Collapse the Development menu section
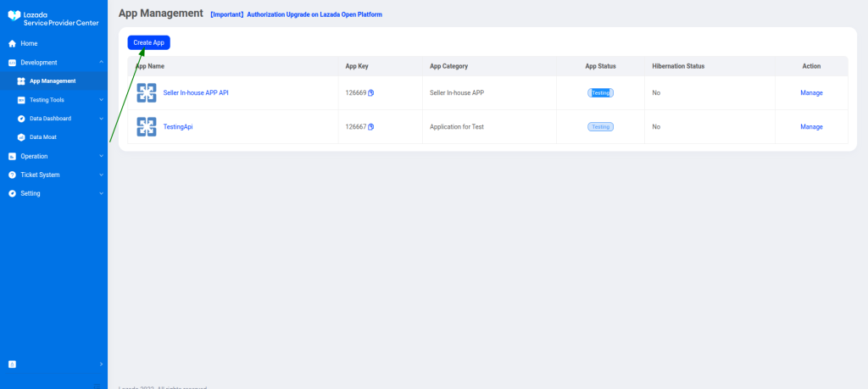Screen dimensions: 868x389 [101, 62]
